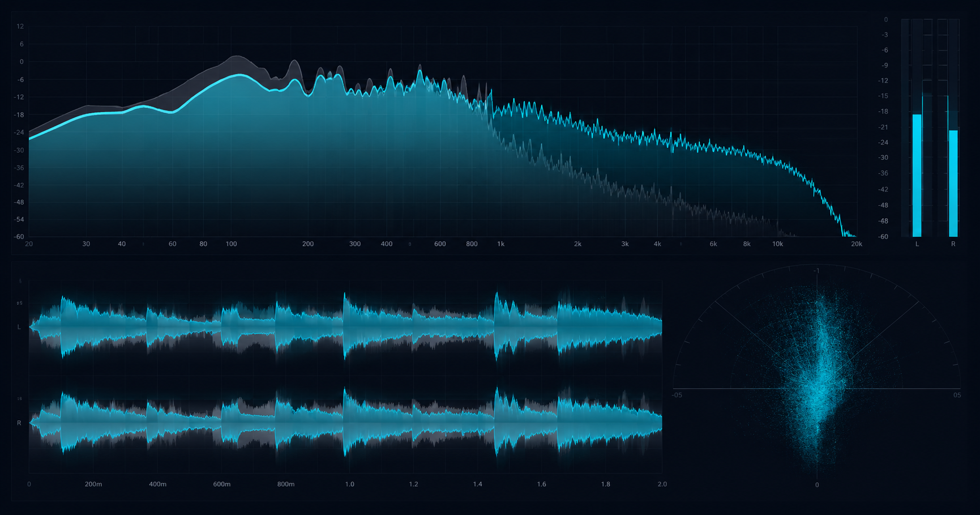Select the L label beside the upper waveform
The image size is (980, 515).
click(x=19, y=327)
